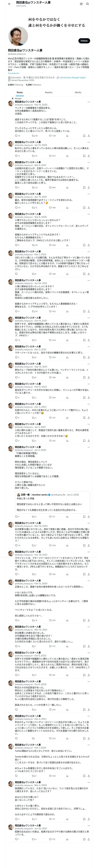The width and height of the screenshot is (98, 868).
Task: Open more options menu on the pinned post
Action: pyautogui.click(x=89, y=102)
